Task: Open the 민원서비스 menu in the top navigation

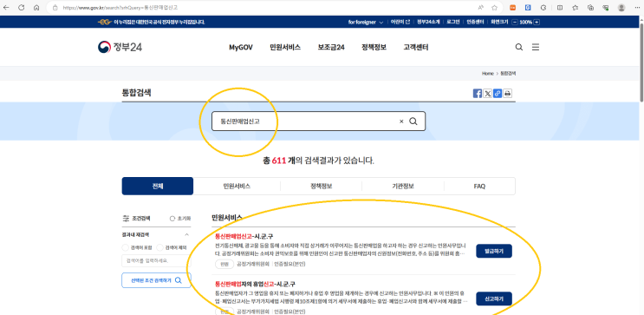Action: pyautogui.click(x=285, y=47)
